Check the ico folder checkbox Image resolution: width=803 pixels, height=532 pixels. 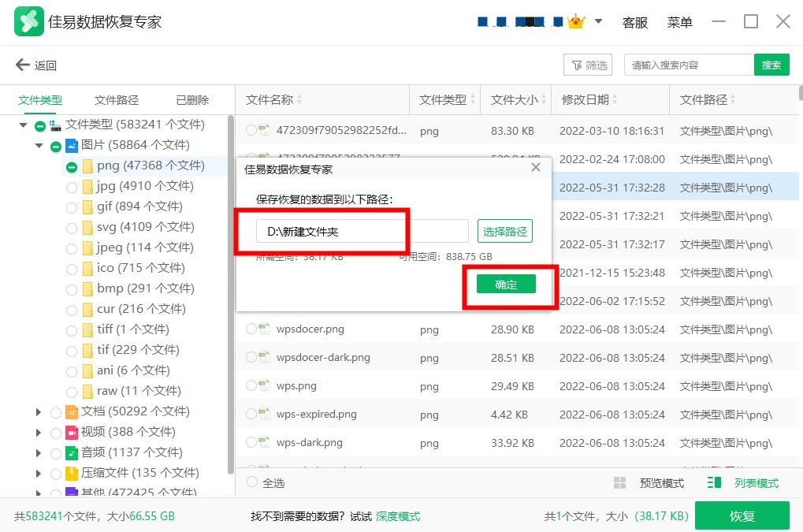72,270
